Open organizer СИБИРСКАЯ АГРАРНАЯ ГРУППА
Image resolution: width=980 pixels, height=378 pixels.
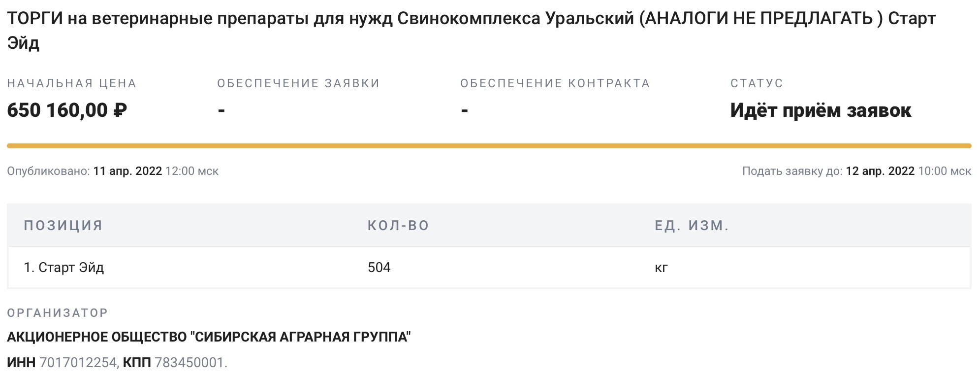[209, 338]
